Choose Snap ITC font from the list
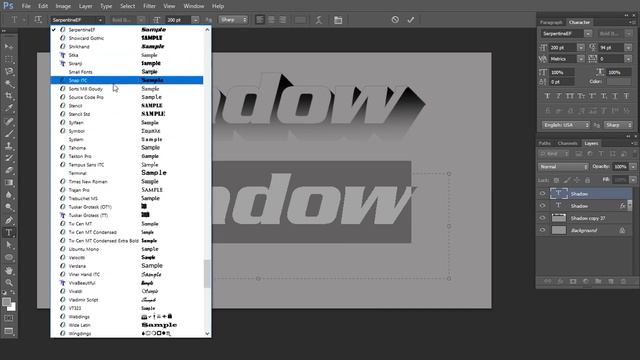Viewport: 640px width, 360px height. click(127, 80)
